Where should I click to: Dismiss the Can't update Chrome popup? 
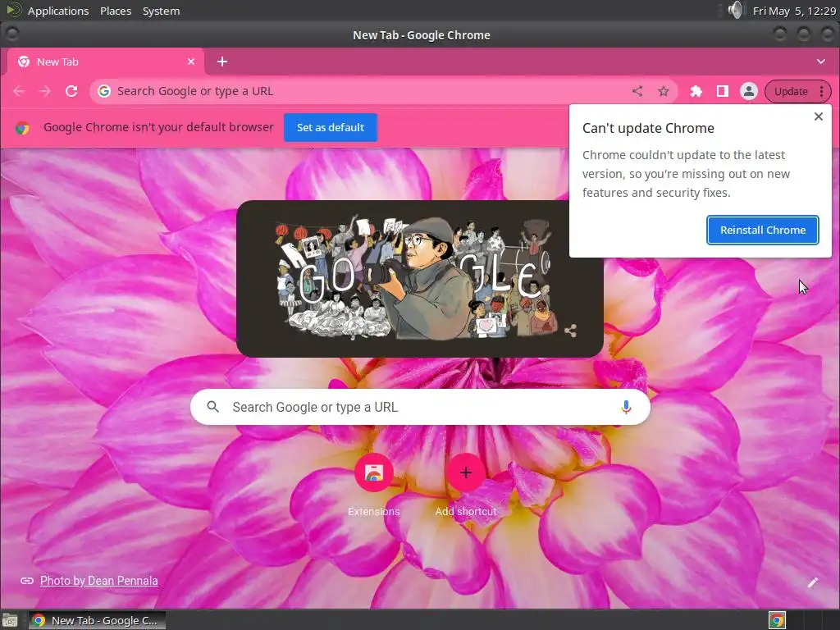818,116
